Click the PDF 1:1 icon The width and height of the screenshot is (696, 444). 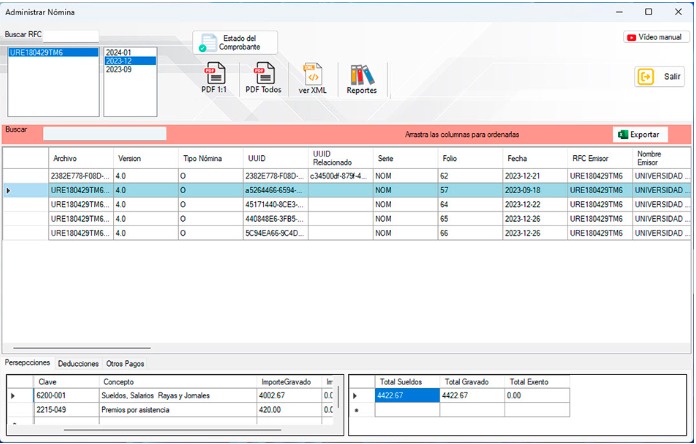[x=214, y=77]
